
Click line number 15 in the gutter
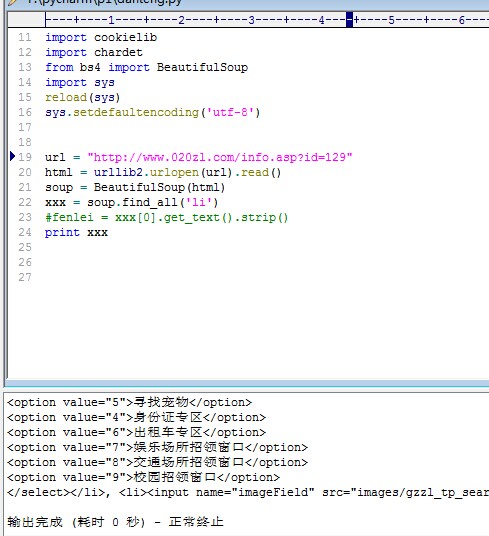pos(25,97)
